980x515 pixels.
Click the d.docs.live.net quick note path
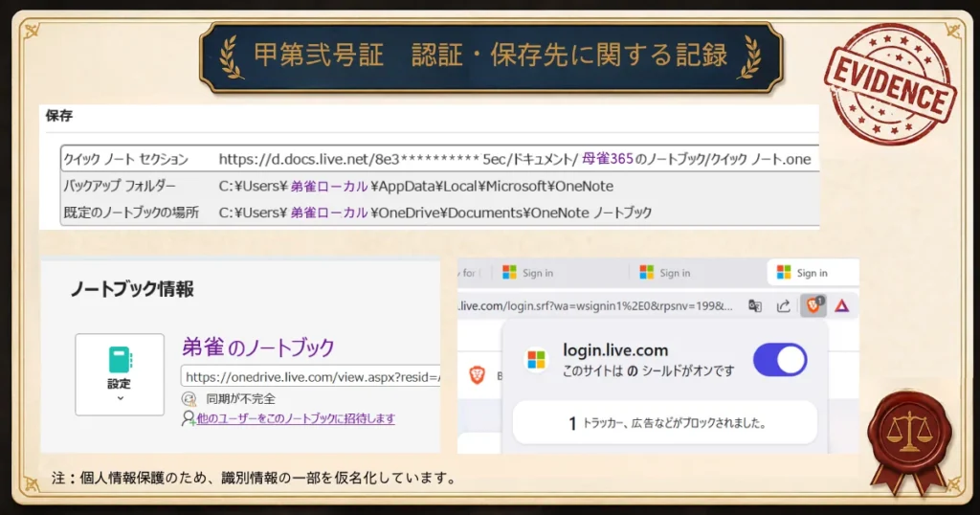coord(514,159)
